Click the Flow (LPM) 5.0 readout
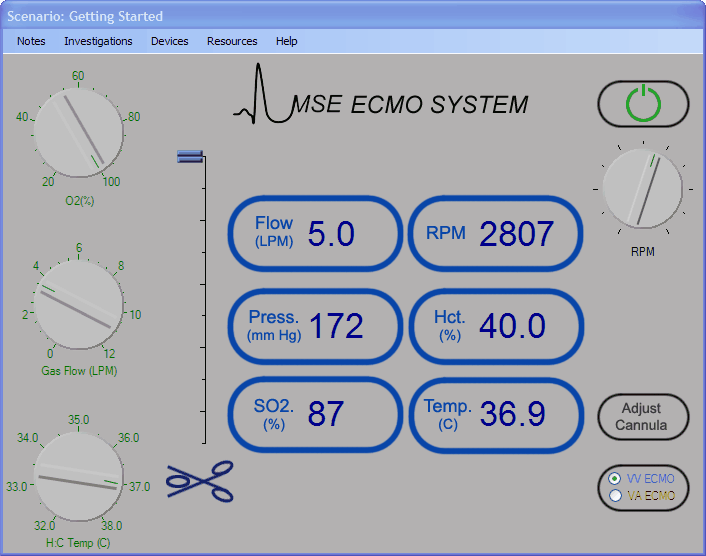Image resolution: width=706 pixels, height=556 pixels. pos(315,233)
